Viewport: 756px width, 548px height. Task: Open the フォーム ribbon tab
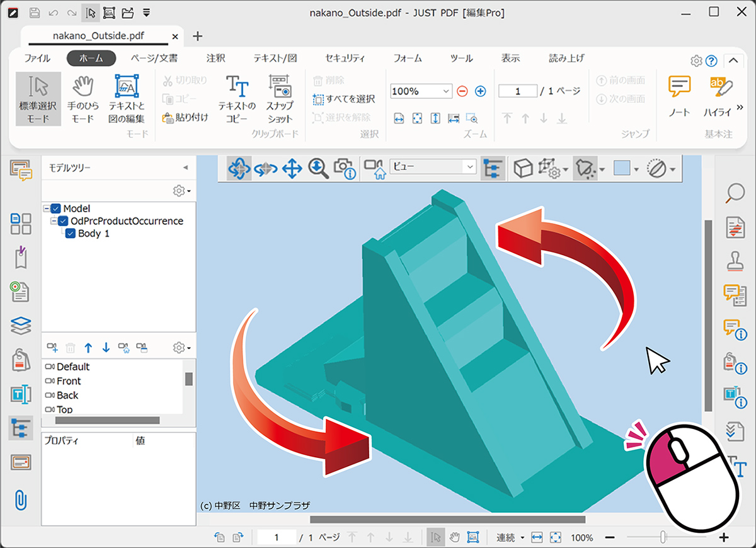point(407,58)
